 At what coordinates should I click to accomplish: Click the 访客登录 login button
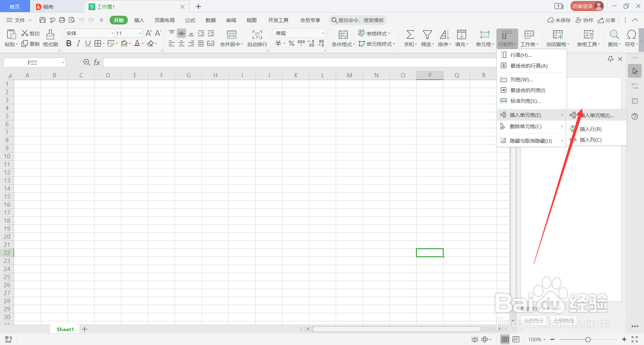[x=587, y=6]
